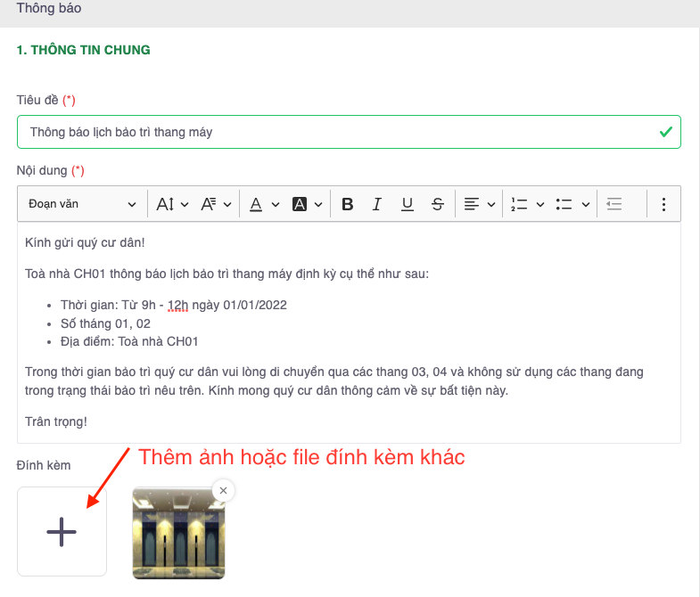Expand the bulleted list style arrow
The height and width of the screenshot is (597, 700).
click(x=586, y=204)
